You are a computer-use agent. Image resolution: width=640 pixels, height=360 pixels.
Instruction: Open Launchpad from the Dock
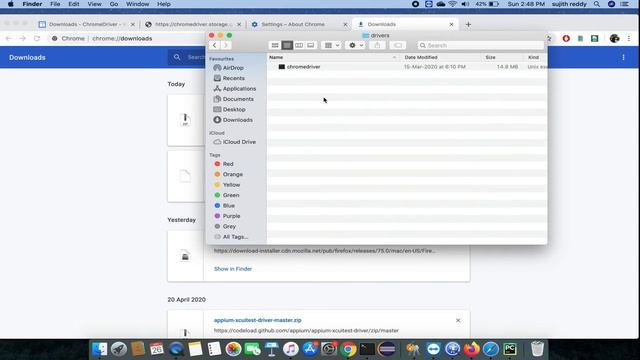click(119, 349)
